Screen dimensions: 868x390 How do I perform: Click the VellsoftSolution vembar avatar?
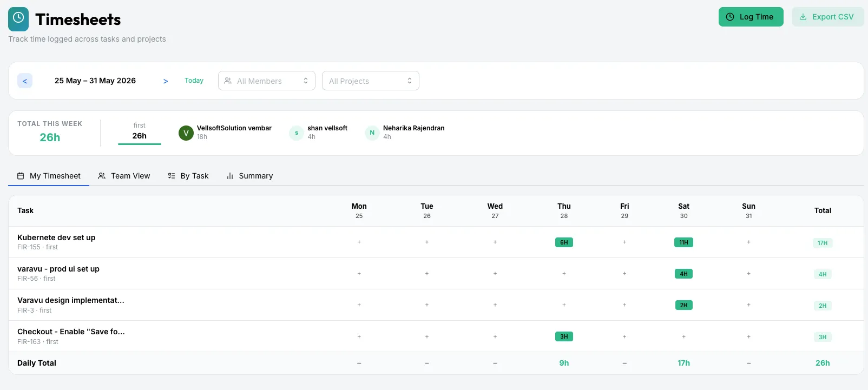(186, 133)
